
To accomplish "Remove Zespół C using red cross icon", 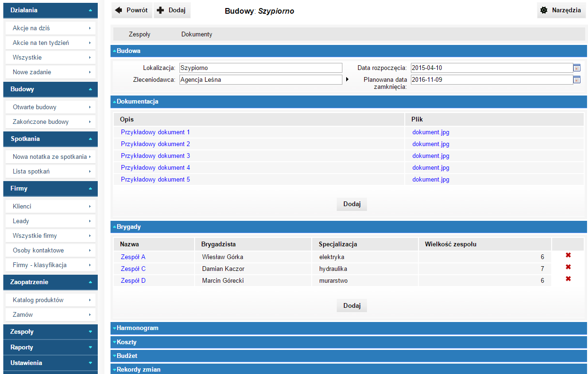I will [568, 267].
